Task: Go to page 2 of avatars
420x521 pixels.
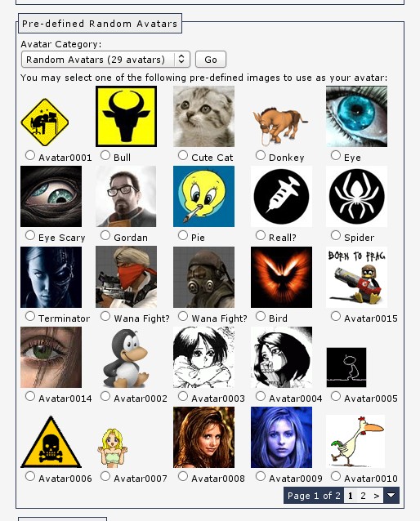Action: pos(363,496)
